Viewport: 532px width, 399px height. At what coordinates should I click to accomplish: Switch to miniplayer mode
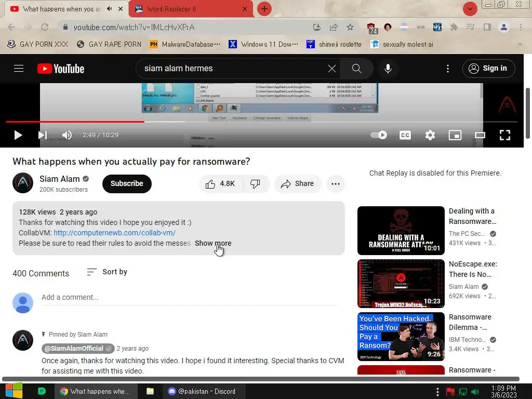455,135
